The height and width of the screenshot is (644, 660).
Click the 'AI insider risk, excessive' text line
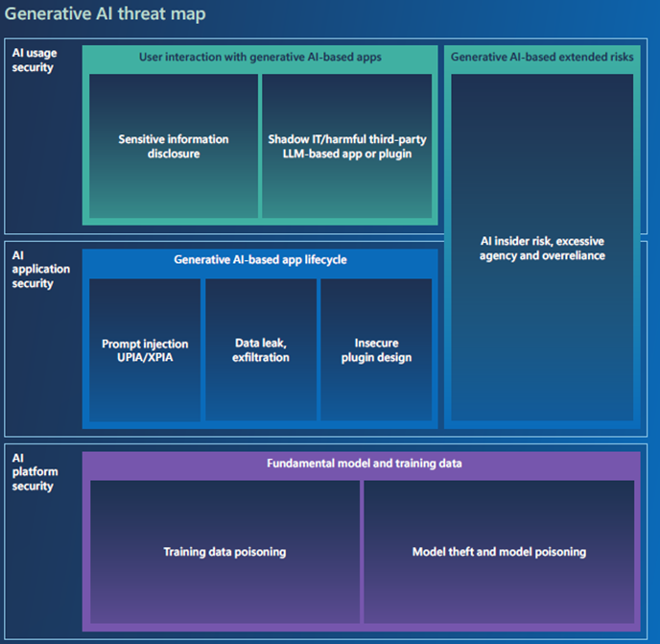pyautogui.click(x=542, y=241)
